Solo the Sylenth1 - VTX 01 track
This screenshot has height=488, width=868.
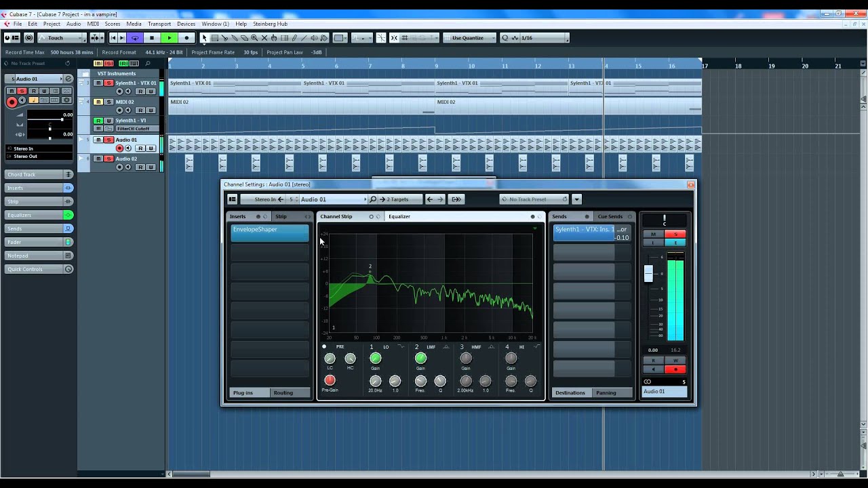coord(108,83)
